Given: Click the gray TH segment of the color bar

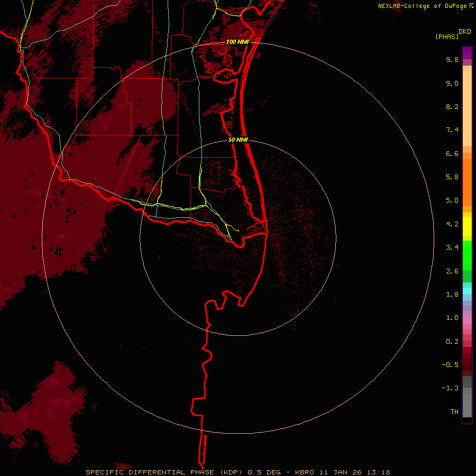Looking at the screenshot, I should [x=467, y=406].
